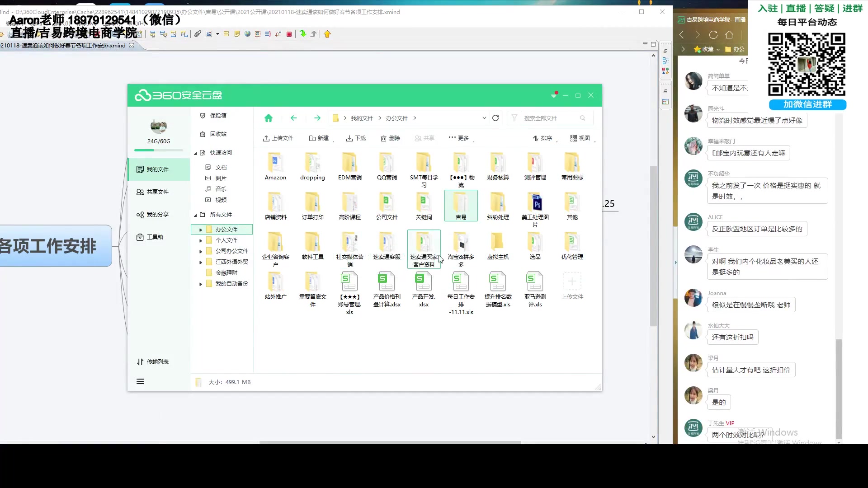The image size is (868, 488).
Task: Select 我的分享 in the left sidebar
Action: tap(159, 214)
